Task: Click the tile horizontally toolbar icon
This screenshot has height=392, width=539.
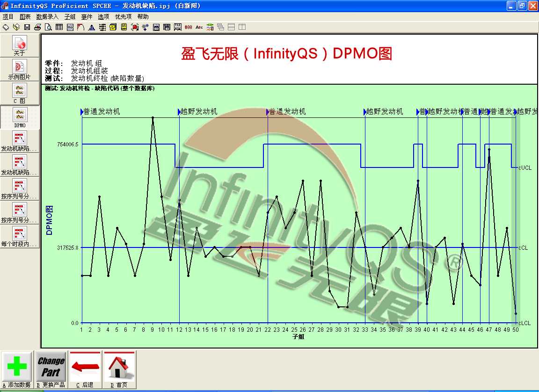Action: coord(231,27)
